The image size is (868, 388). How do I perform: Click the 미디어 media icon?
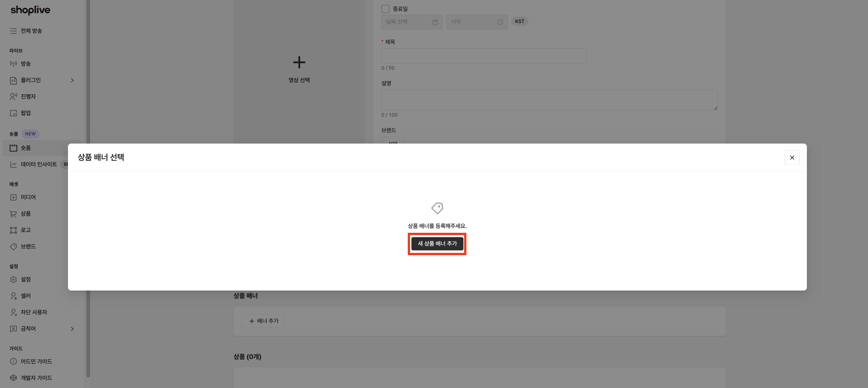click(x=13, y=197)
